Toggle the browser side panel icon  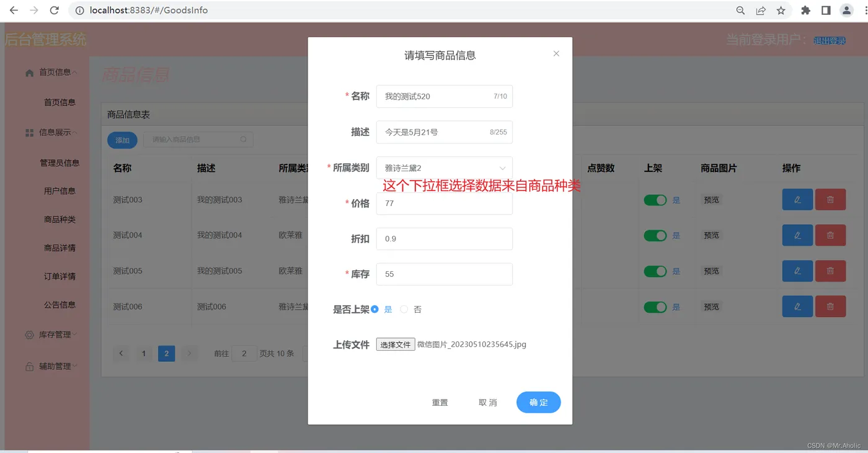click(x=826, y=11)
